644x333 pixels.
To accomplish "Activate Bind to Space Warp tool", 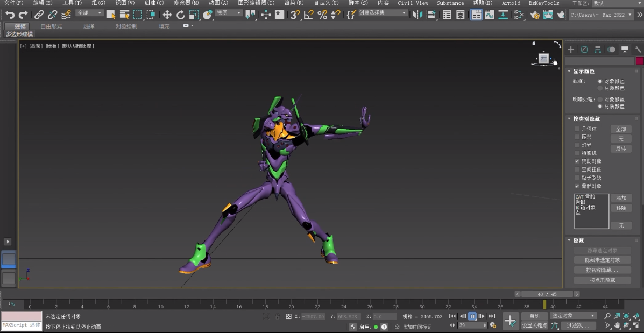I will [66, 15].
